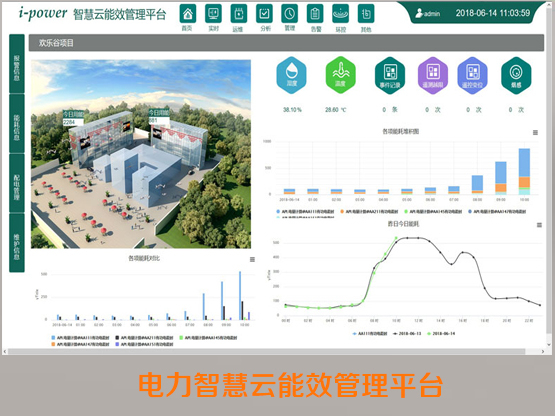Open the 管理 clock icon
Screen dimensions: 555x416
point(290,14)
